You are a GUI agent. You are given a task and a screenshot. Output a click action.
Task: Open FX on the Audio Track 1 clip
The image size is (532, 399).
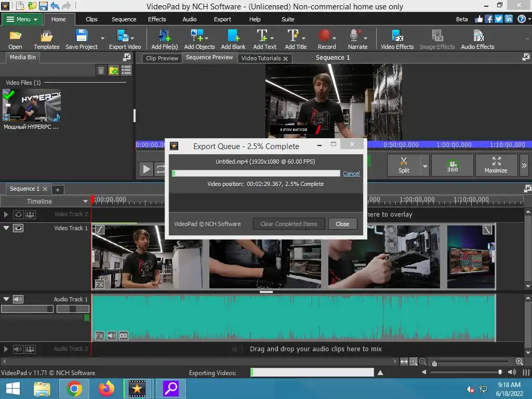99,336
